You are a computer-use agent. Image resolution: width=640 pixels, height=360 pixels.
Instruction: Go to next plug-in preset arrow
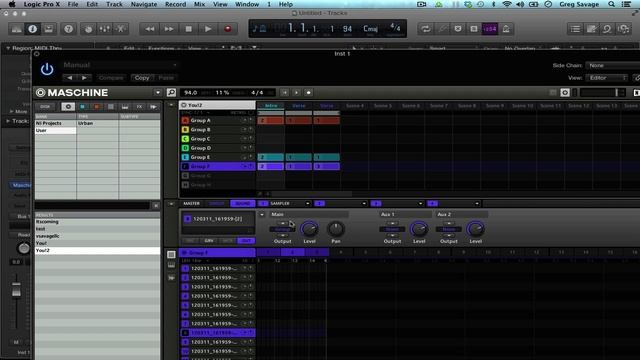point(84,78)
